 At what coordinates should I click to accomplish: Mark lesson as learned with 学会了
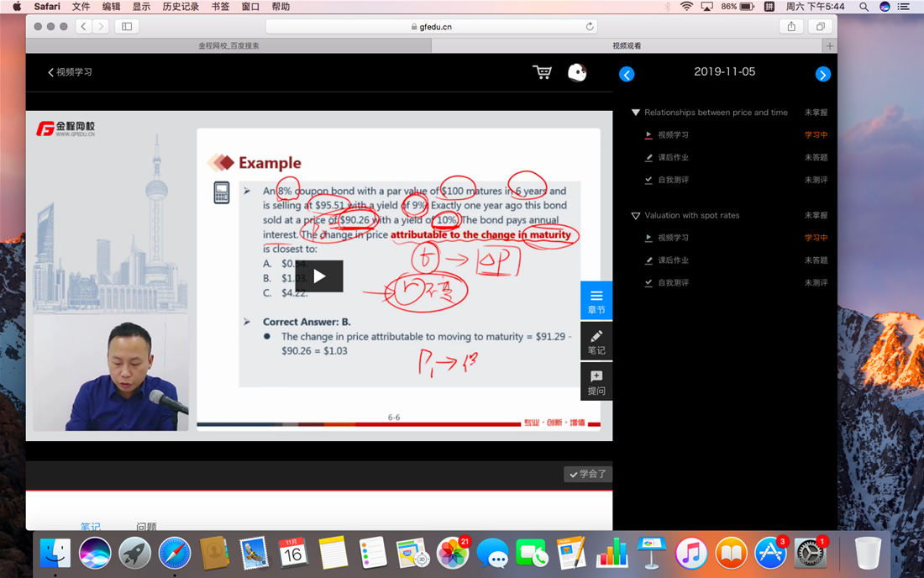587,475
